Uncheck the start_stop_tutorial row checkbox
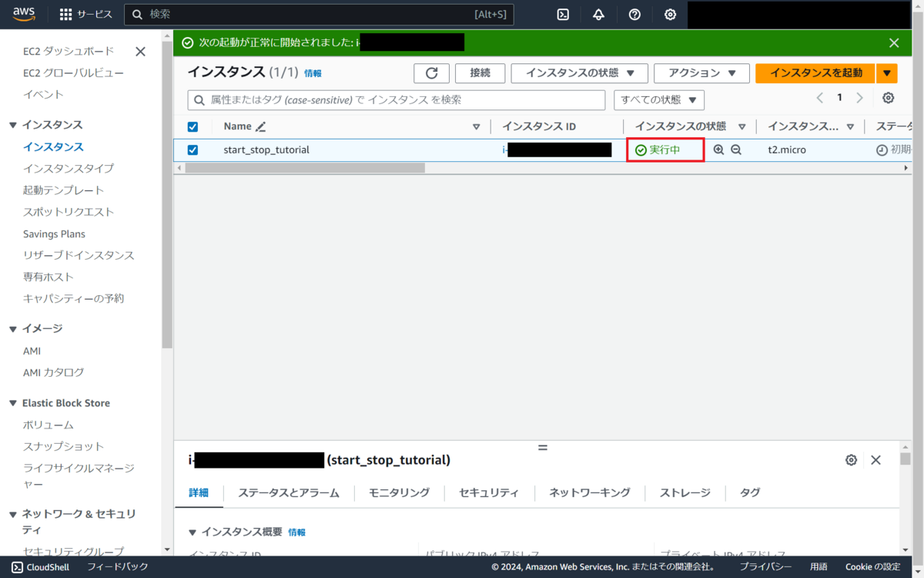924x578 pixels. click(x=192, y=150)
